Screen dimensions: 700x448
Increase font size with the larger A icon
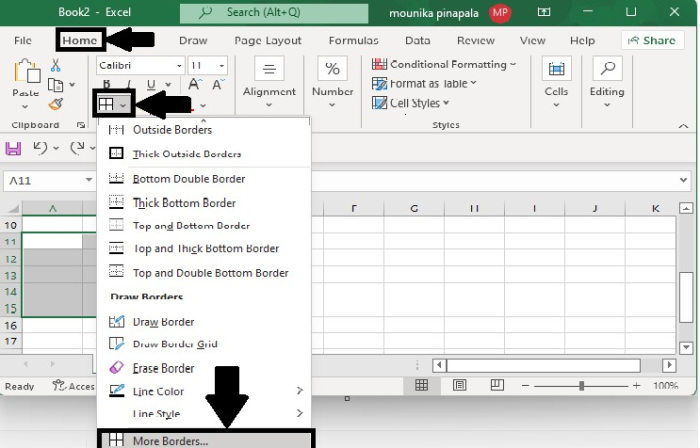pos(195,84)
